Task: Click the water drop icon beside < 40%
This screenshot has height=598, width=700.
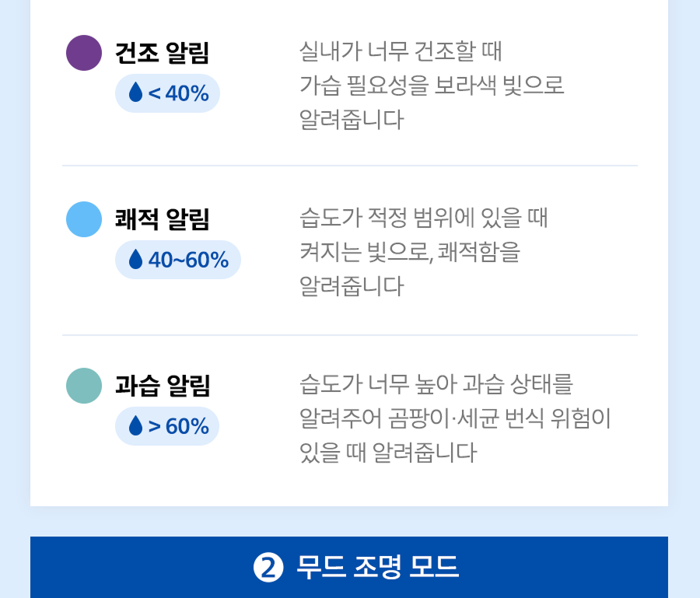Action: point(136,93)
